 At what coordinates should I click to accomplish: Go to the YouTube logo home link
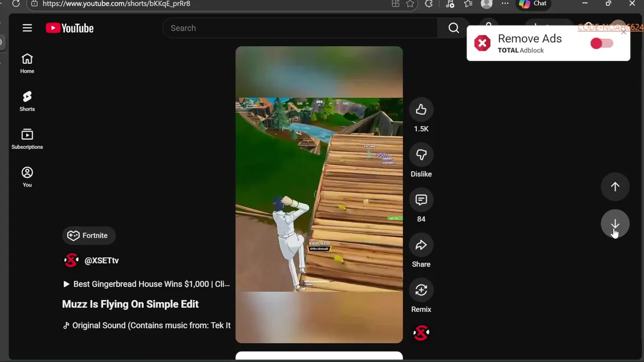tap(69, 28)
